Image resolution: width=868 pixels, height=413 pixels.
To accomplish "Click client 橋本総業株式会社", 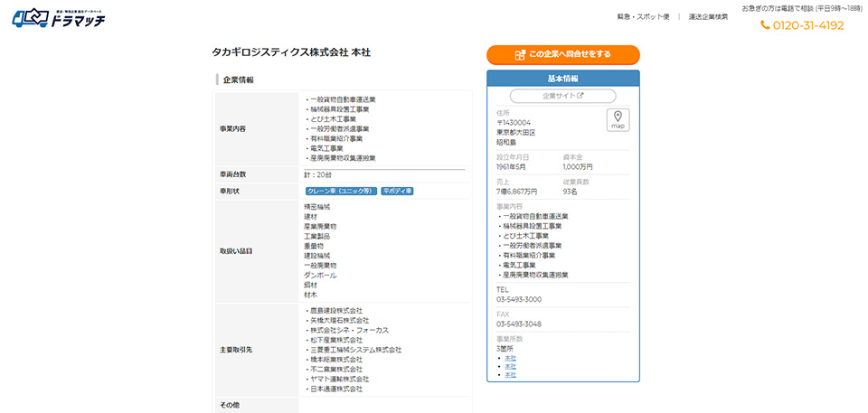I will tap(336, 360).
